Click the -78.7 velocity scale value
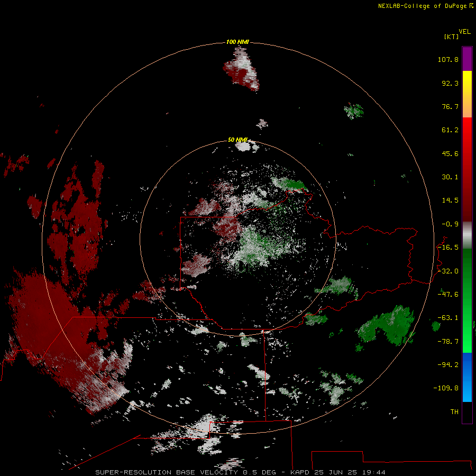The width and height of the screenshot is (476, 476). [x=448, y=342]
